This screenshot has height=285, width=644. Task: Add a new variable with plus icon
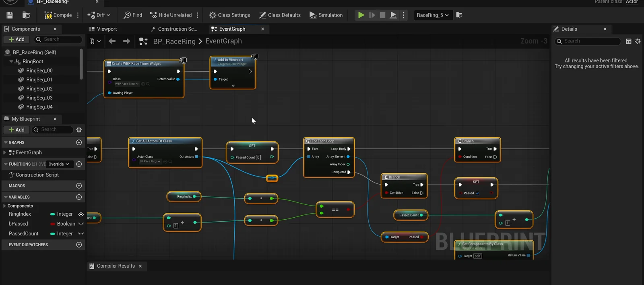coord(79,197)
